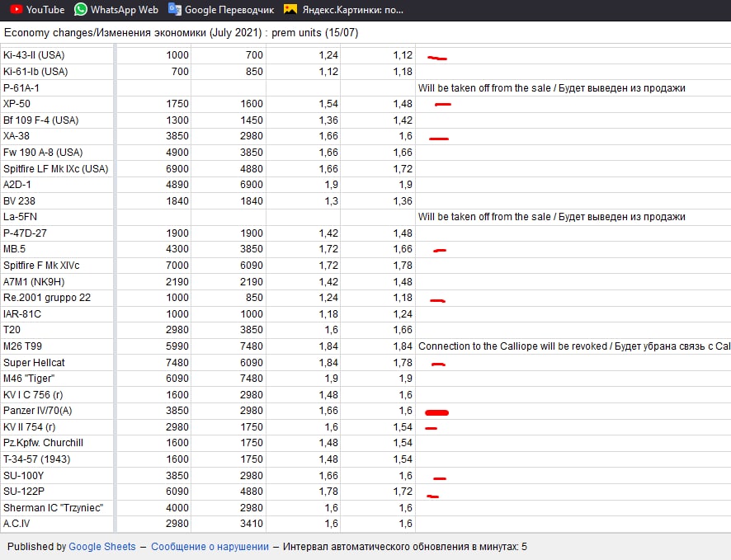Open the Google Переводчик bookmark icon
This screenshot has height=560, width=731.
click(175, 9)
